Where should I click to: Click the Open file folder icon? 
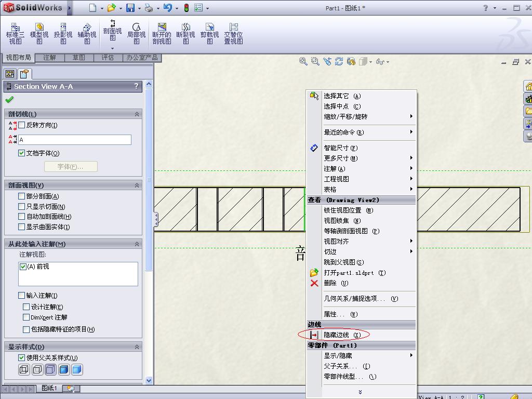[111, 7]
